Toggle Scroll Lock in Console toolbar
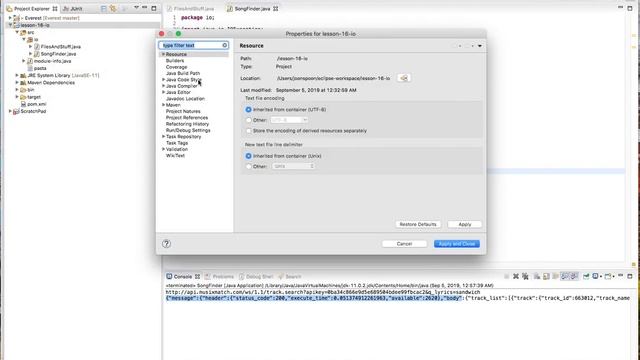Viewport: 640px width, 360px height. point(546,276)
